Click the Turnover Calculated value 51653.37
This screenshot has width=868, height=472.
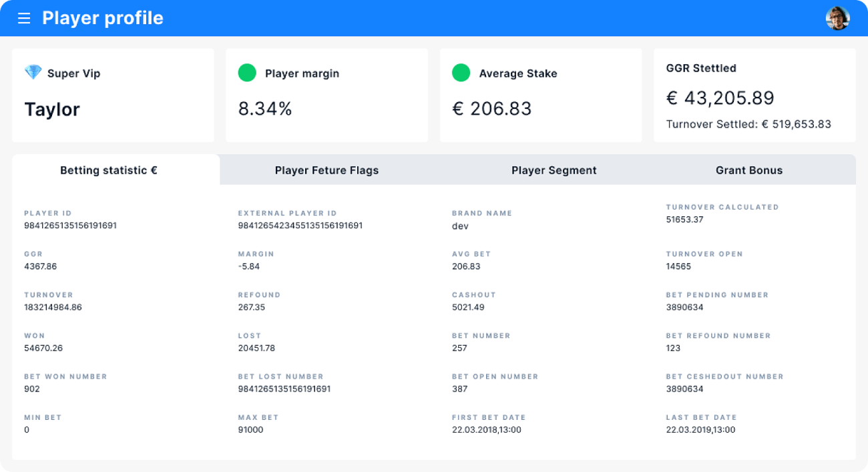[685, 220]
